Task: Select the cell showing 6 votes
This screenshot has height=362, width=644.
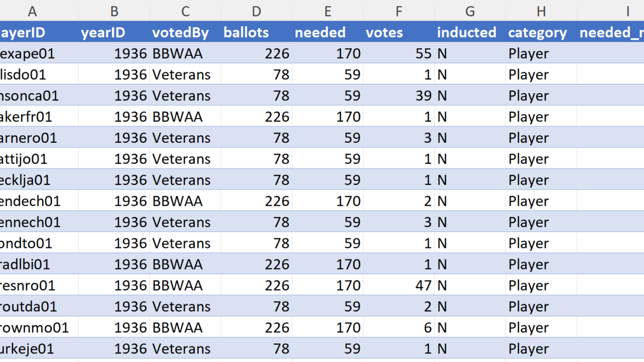Action: pyautogui.click(x=398, y=328)
